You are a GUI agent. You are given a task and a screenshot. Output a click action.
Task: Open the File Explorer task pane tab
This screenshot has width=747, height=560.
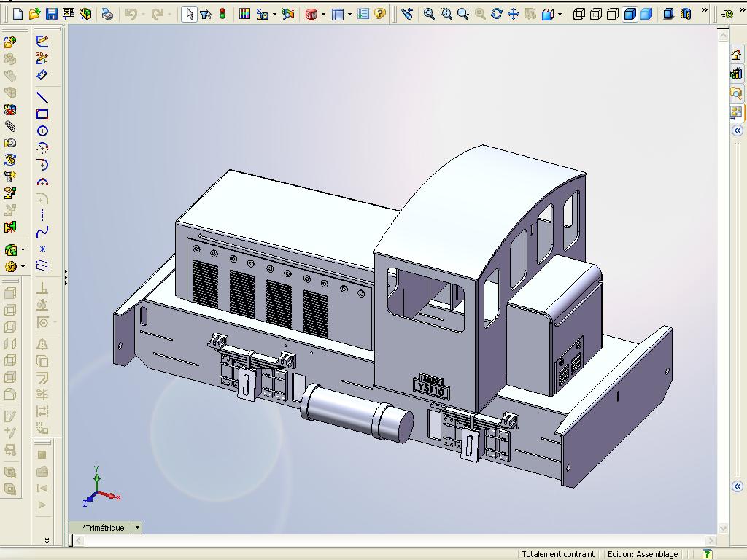tap(736, 93)
